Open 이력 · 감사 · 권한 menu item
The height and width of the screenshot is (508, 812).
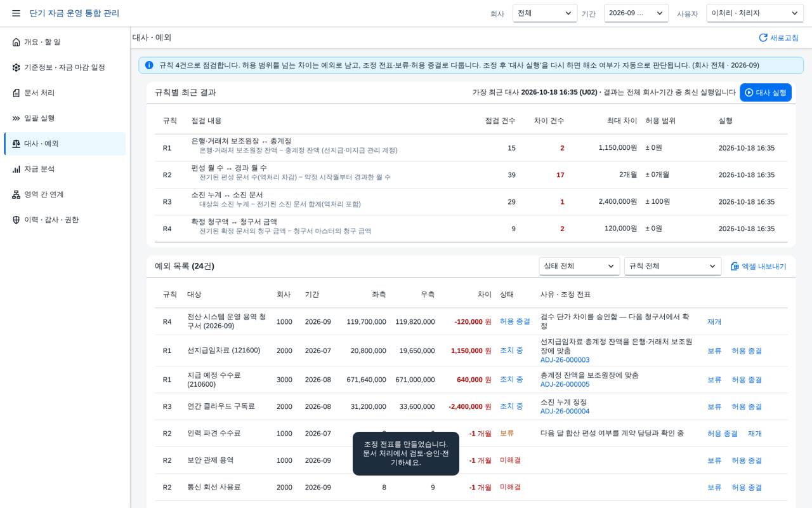(65, 220)
